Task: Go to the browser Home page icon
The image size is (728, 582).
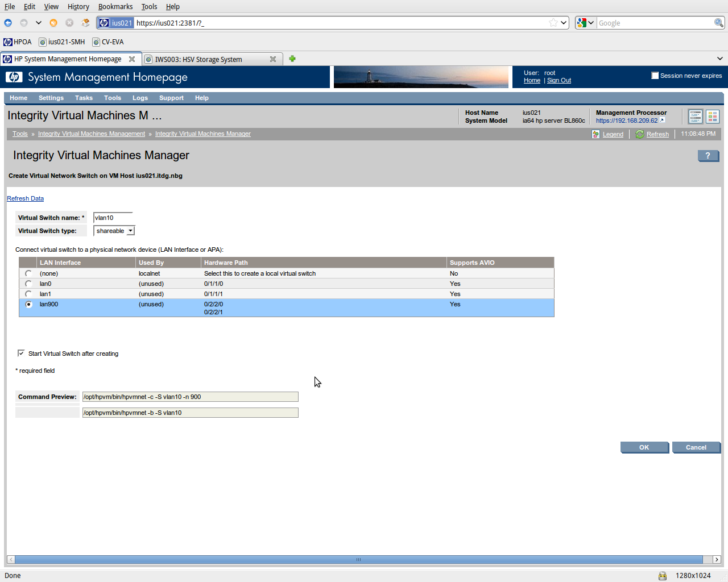Action: (86, 23)
